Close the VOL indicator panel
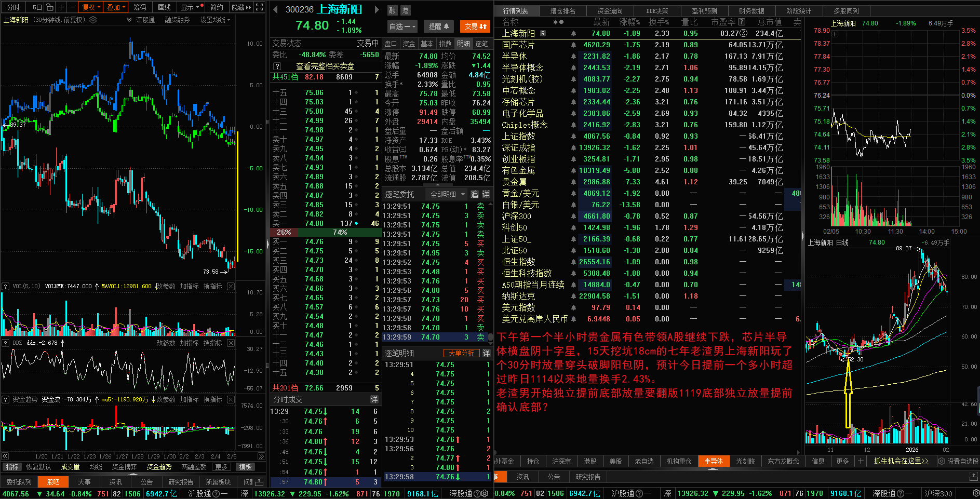Image resolution: width=980 pixels, height=499 pixels. (231, 286)
